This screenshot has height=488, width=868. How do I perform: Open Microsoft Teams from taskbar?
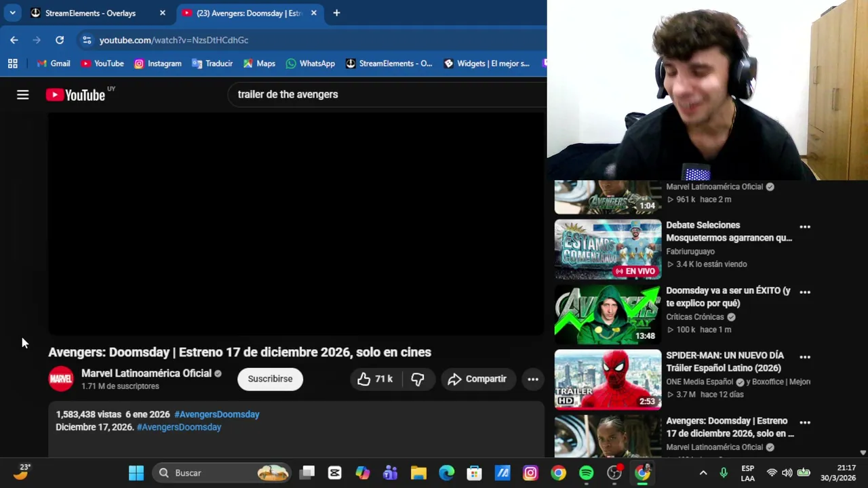(391, 473)
